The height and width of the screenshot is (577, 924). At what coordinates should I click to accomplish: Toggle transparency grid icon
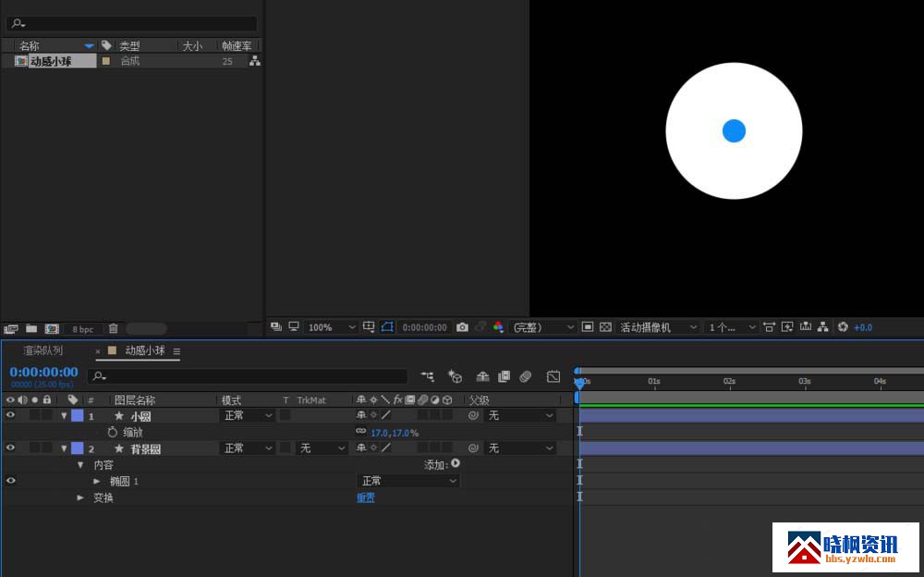pos(605,326)
